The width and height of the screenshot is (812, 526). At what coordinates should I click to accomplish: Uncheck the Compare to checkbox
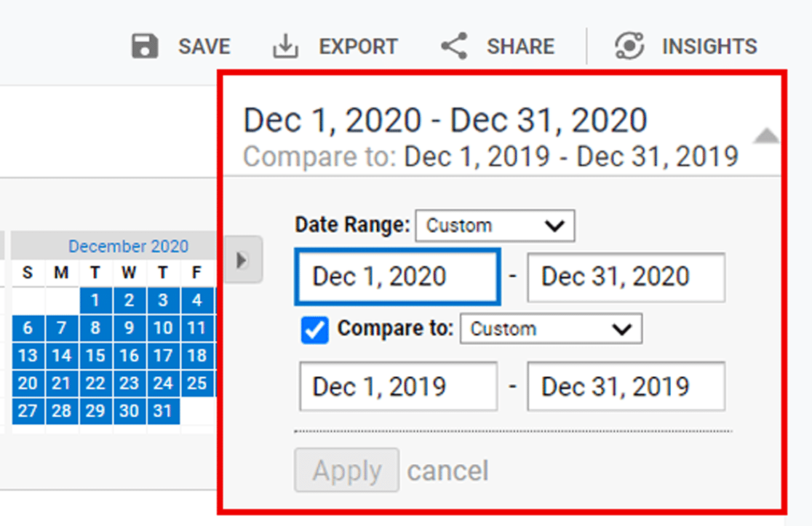coord(314,330)
